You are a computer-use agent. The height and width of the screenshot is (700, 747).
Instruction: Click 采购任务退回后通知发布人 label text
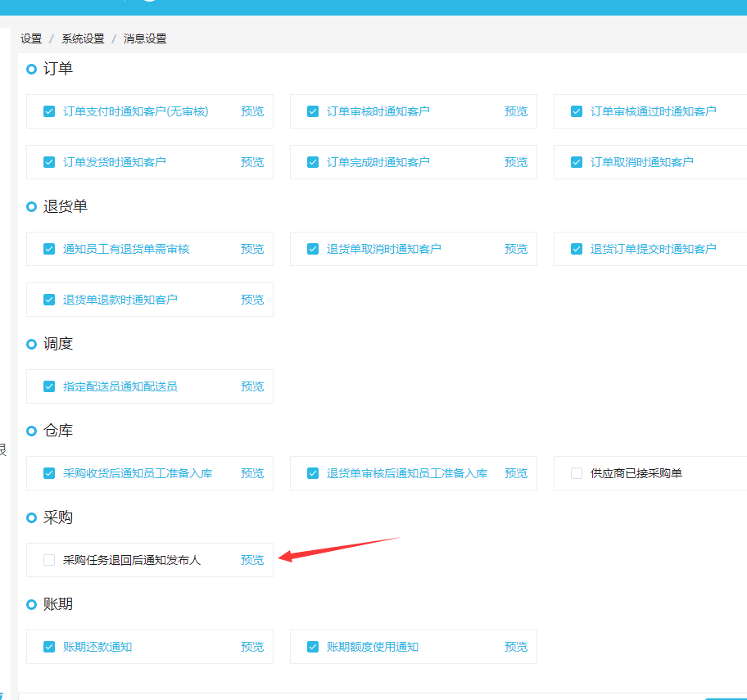132,560
